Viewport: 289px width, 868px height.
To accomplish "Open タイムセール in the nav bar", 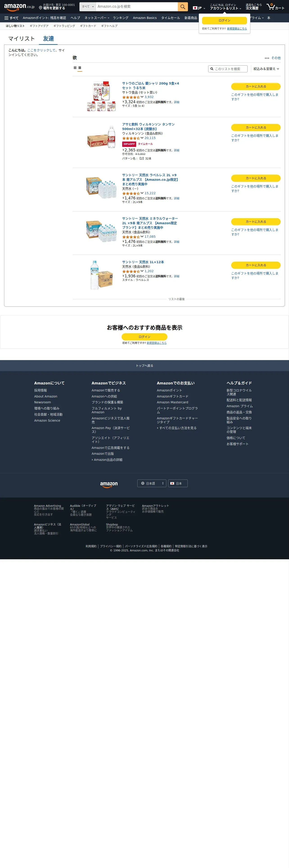I will pyautogui.click(x=170, y=18).
